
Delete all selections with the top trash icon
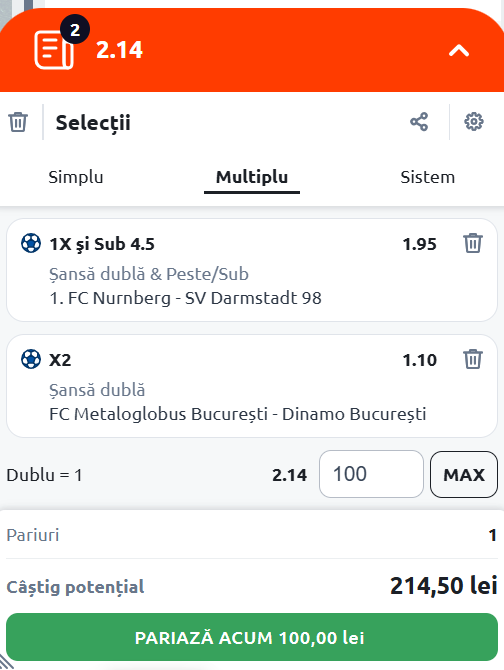tap(18, 122)
